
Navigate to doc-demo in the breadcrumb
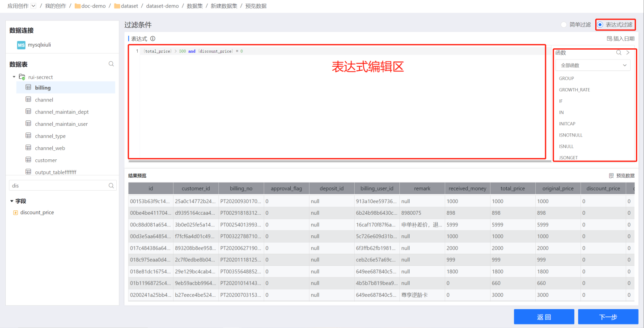tap(93, 6)
